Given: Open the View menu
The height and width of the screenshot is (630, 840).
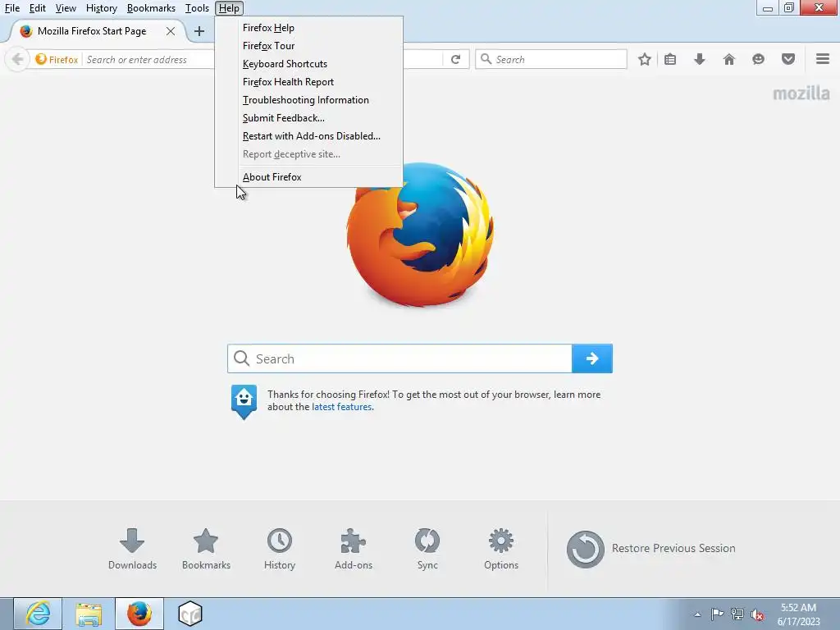Looking at the screenshot, I should point(66,8).
